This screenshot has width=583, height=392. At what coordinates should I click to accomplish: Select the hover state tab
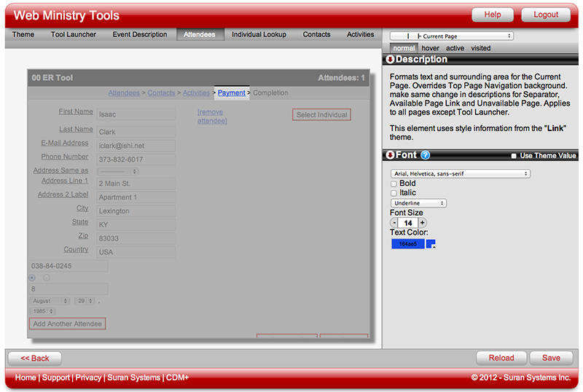(x=430, y=48)
